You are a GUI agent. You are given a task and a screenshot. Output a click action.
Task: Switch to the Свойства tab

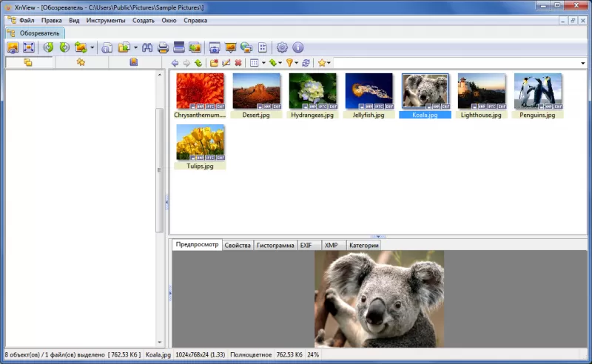(238, 245)
